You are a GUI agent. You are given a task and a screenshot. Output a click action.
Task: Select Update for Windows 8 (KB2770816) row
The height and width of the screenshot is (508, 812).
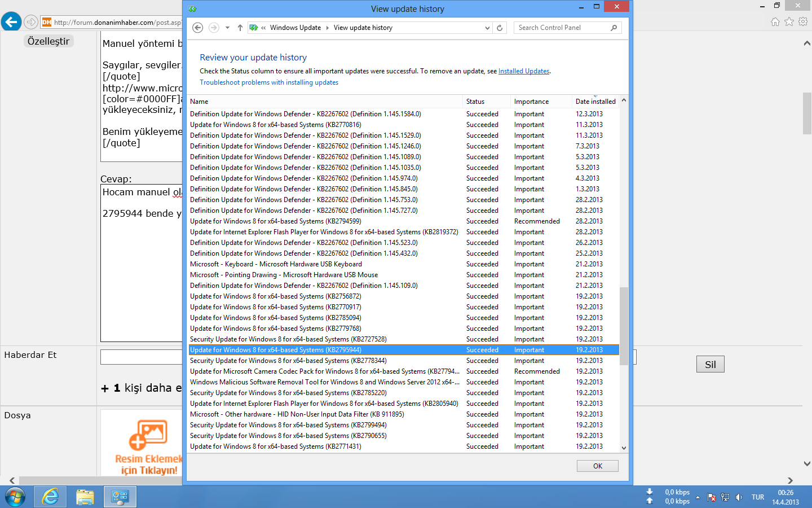pos(404,125)
